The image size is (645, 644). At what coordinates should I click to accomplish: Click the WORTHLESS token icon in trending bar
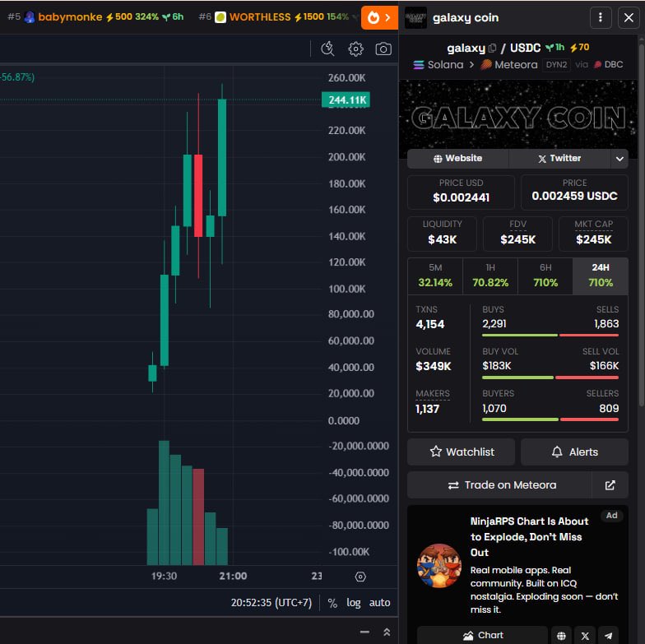tap(220, 17)
